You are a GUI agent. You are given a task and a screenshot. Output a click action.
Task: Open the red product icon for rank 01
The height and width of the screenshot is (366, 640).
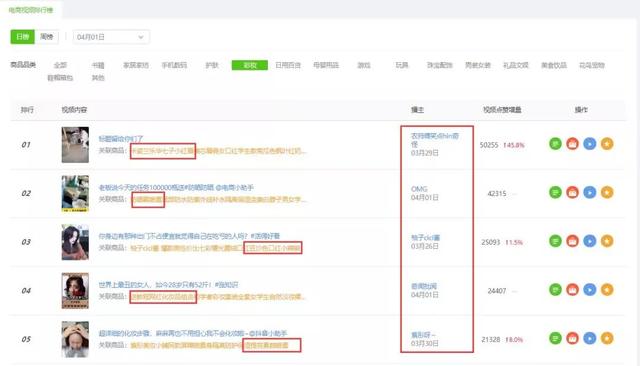(x=572, y=144)
